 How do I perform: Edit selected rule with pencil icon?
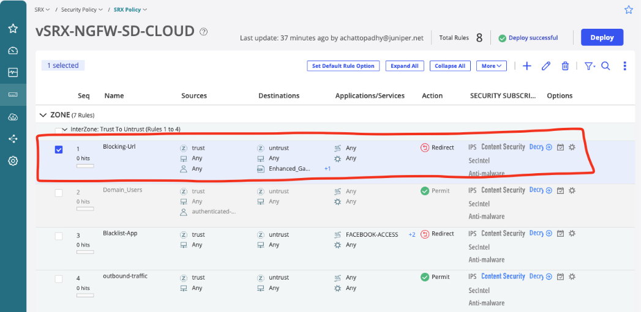pos(546,66)
